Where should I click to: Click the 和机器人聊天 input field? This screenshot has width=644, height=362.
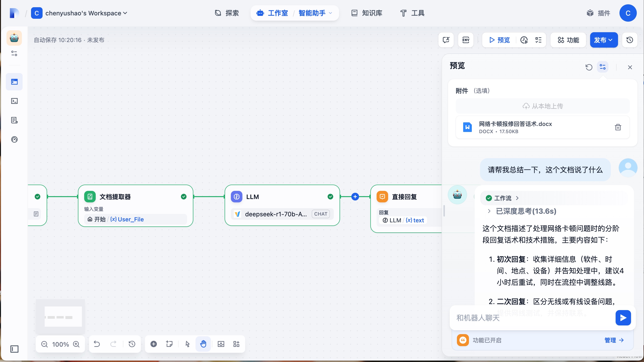tap(532, 318)
